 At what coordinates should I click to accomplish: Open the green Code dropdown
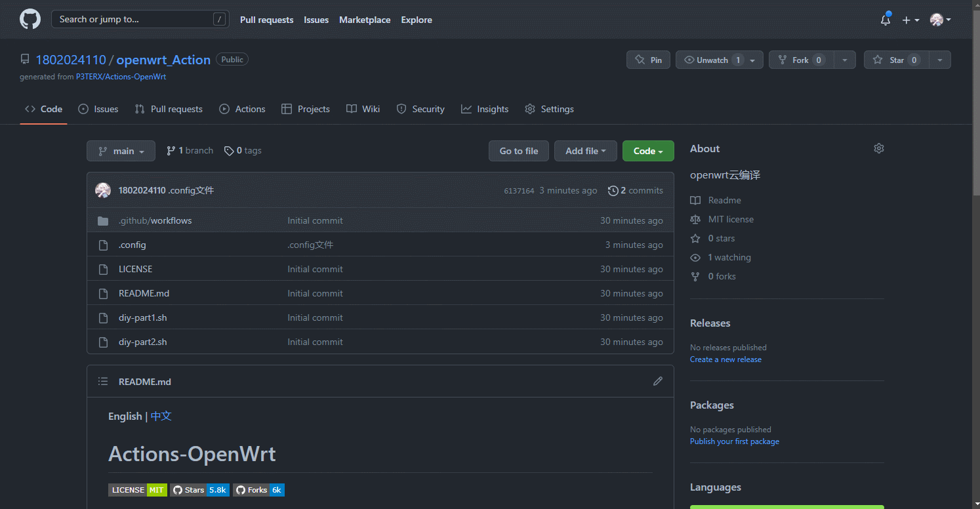point(648,151)
